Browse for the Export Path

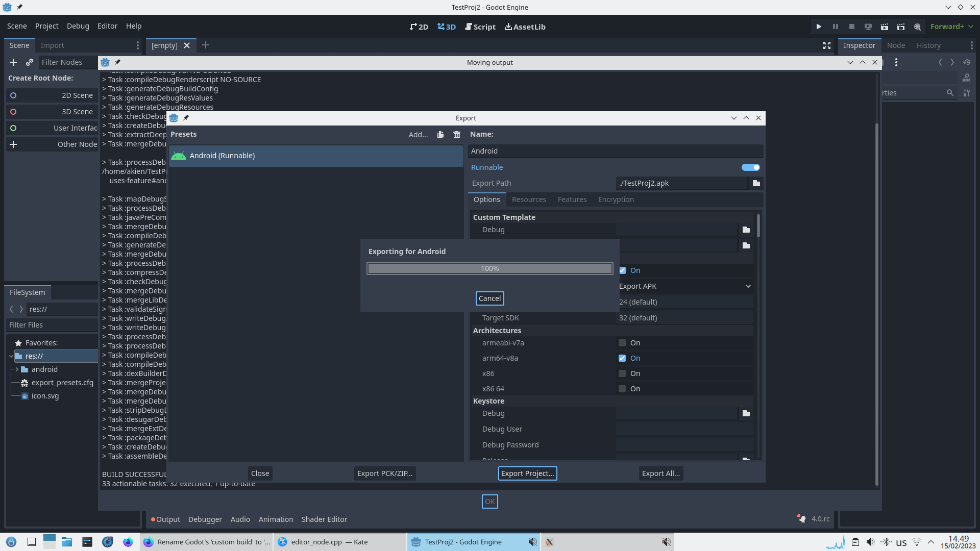(756, 183)
